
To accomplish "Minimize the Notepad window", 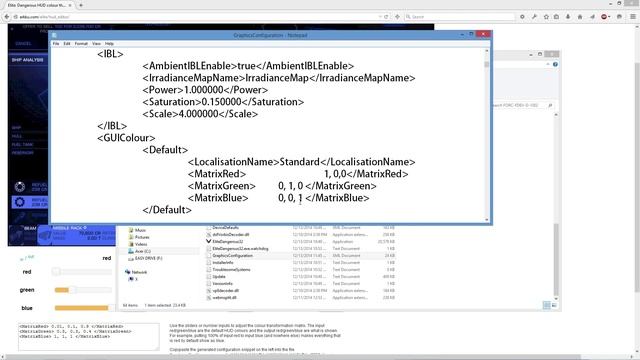I will tap(462, 35).
